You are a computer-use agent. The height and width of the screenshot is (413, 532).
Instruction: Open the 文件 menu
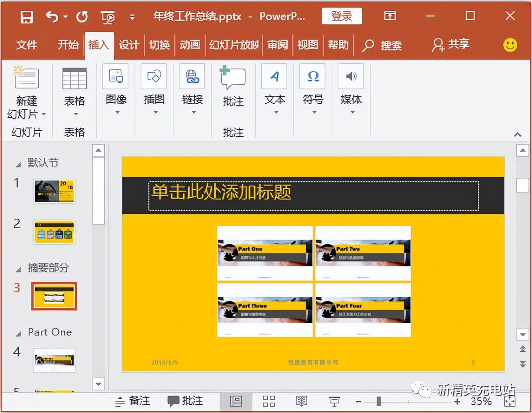pyautogui.click(x=26, y=45)
